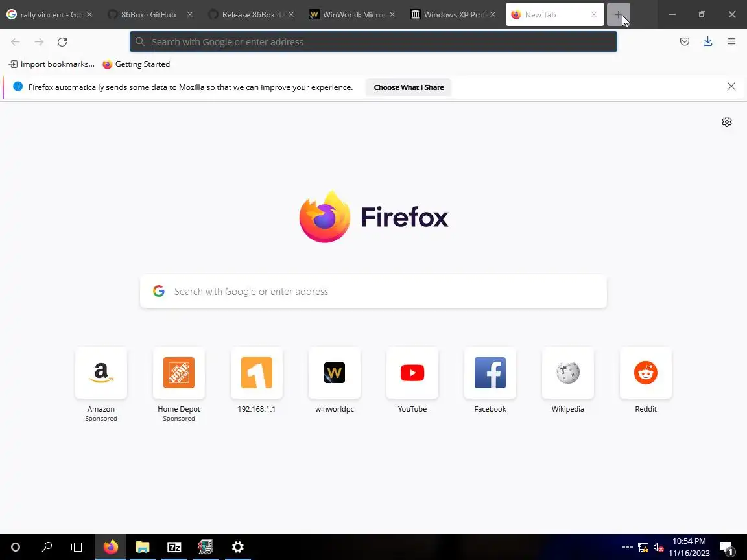Open Settings gear on the taskbar
The height and width of the screenshot is (560, 747).
tap(238, 547)
